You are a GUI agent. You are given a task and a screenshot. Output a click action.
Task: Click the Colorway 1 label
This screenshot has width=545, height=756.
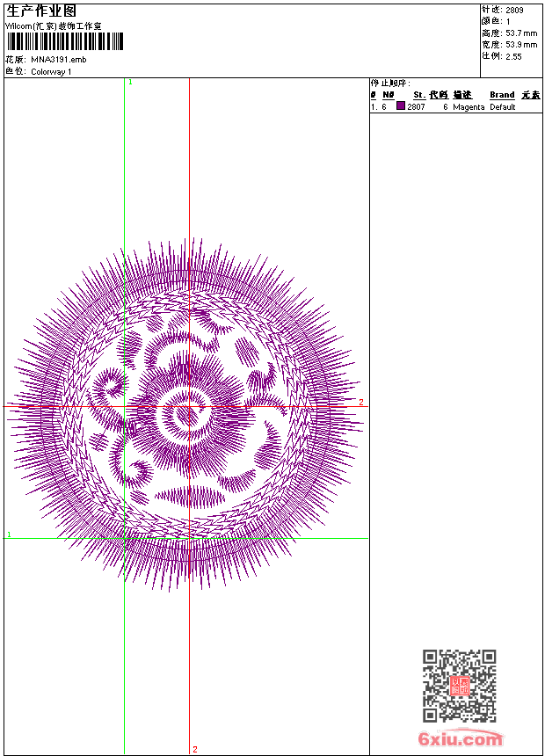click(51, 72)
